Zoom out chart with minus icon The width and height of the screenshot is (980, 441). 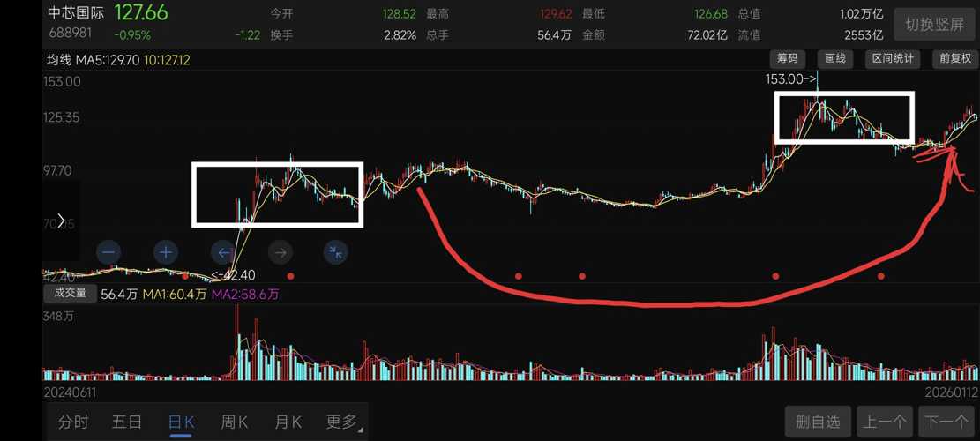coord(108,252)
